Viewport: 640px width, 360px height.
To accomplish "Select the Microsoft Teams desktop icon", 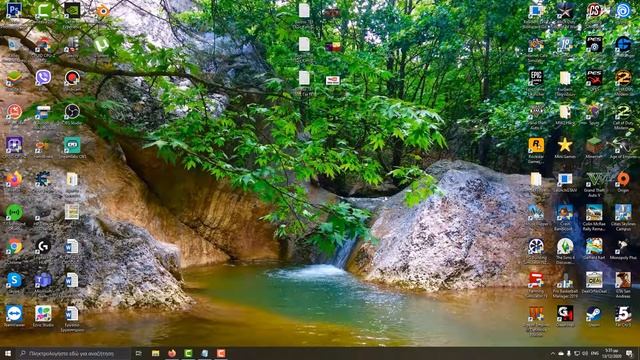I will (x=43, y=280).
